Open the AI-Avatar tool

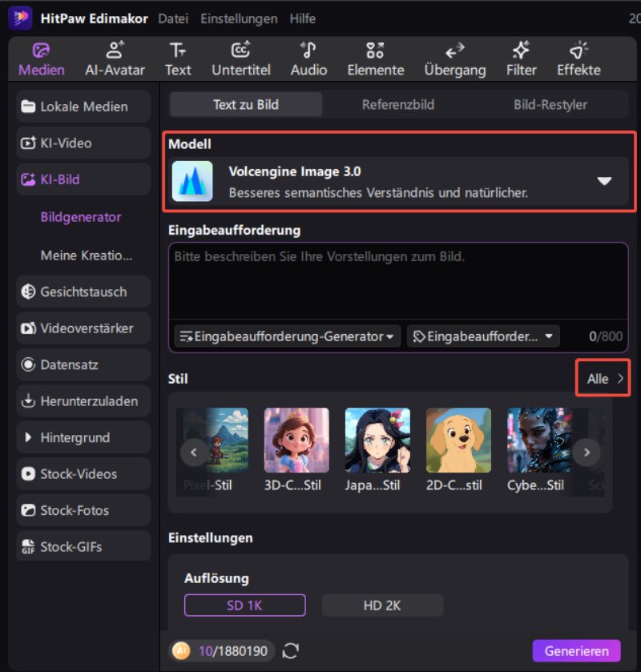[115, 59]
